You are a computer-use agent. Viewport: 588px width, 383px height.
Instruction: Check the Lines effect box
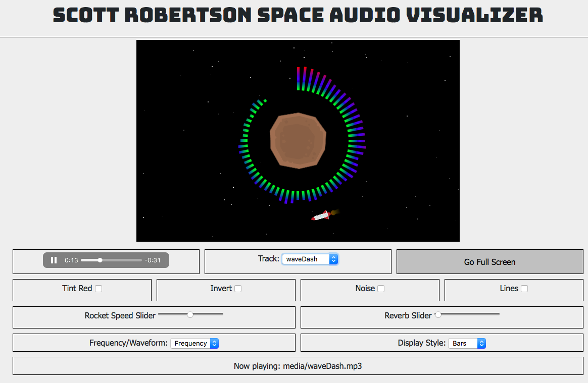(524, 289)
